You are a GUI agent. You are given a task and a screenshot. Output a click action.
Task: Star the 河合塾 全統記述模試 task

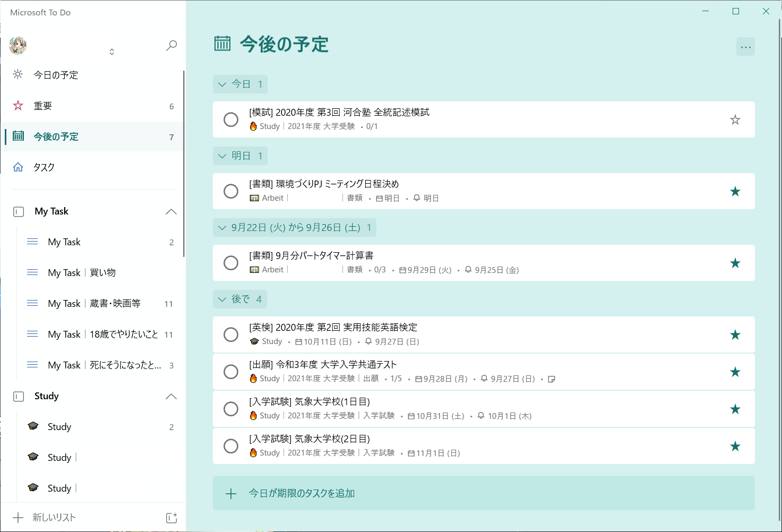pos(735,120)
